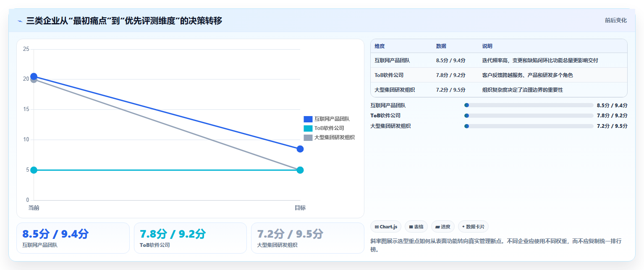The width and height of the screenshot is (644, 270).
Task: Click the 互联网产品团队 legend label
Action: tap(332, 119)
